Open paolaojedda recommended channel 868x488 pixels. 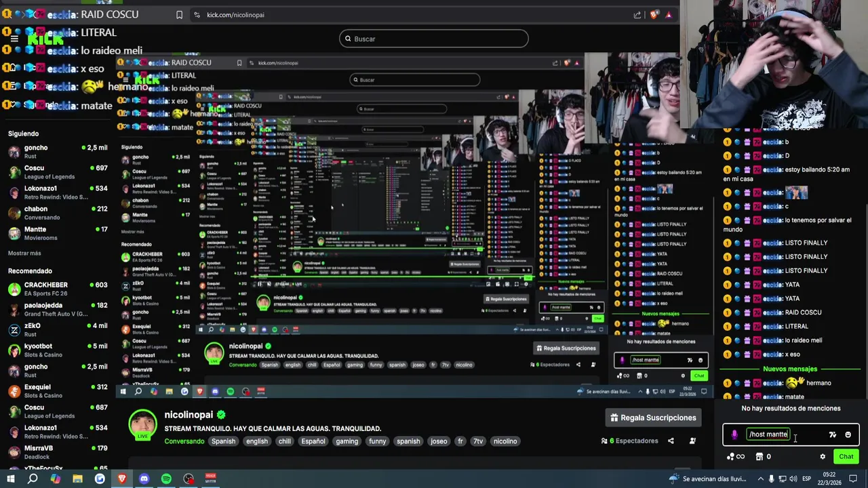click(58, 310)
